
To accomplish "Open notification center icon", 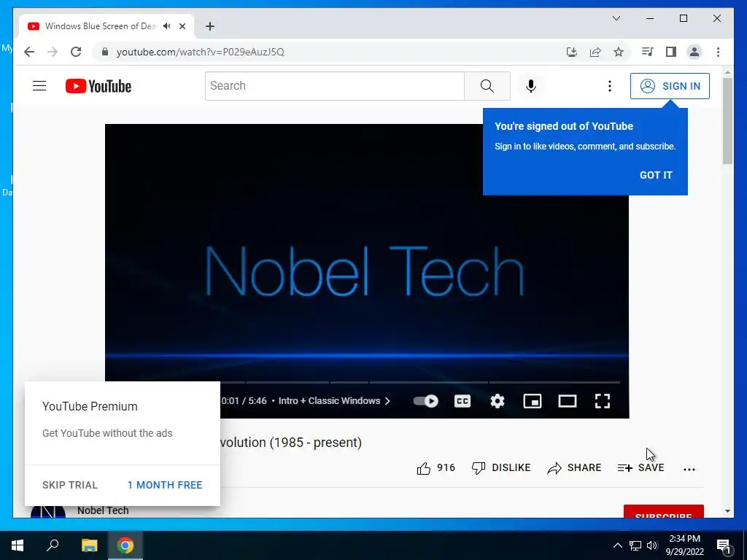I will tap(724, 545).
